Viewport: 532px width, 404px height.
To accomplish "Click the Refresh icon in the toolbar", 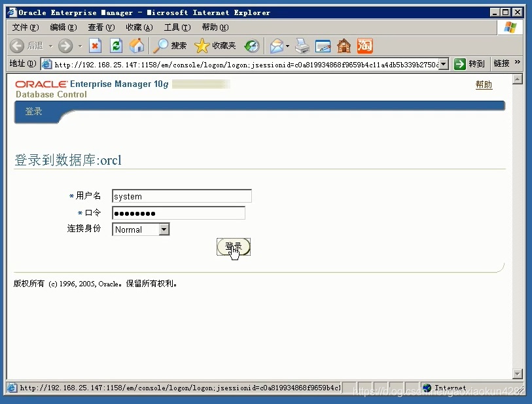I will 116,45.
